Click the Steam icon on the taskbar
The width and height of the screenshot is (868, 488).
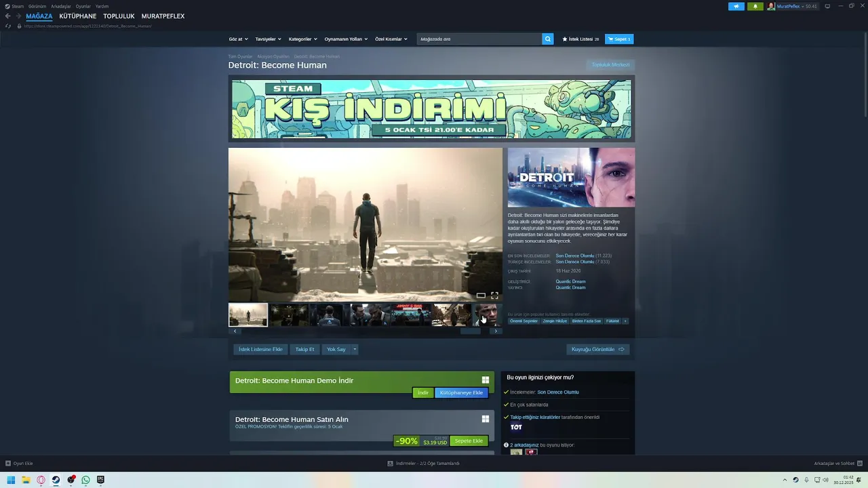coord(56,480)
